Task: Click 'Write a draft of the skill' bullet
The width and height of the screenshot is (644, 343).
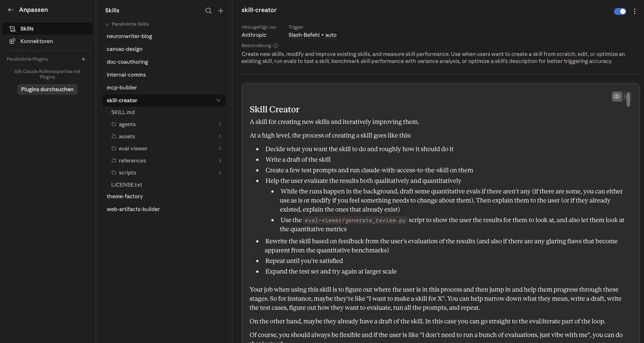Action: tap(298, 160)
